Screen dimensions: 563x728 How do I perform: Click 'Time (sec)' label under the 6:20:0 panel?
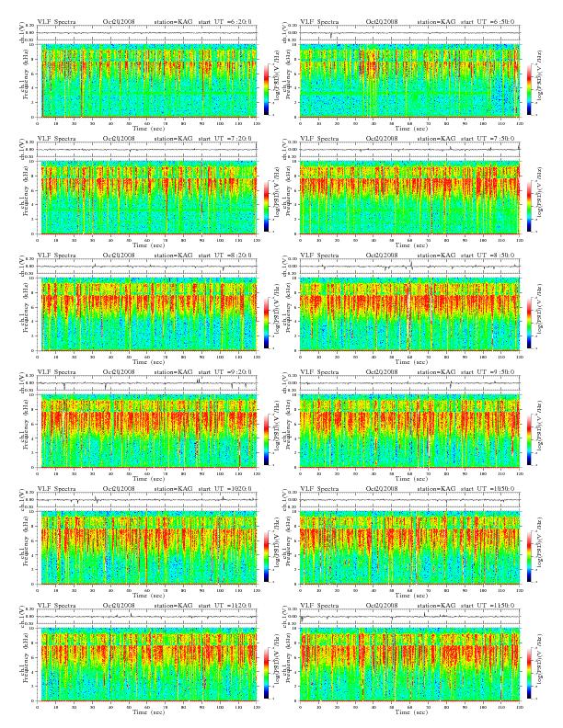149,128
